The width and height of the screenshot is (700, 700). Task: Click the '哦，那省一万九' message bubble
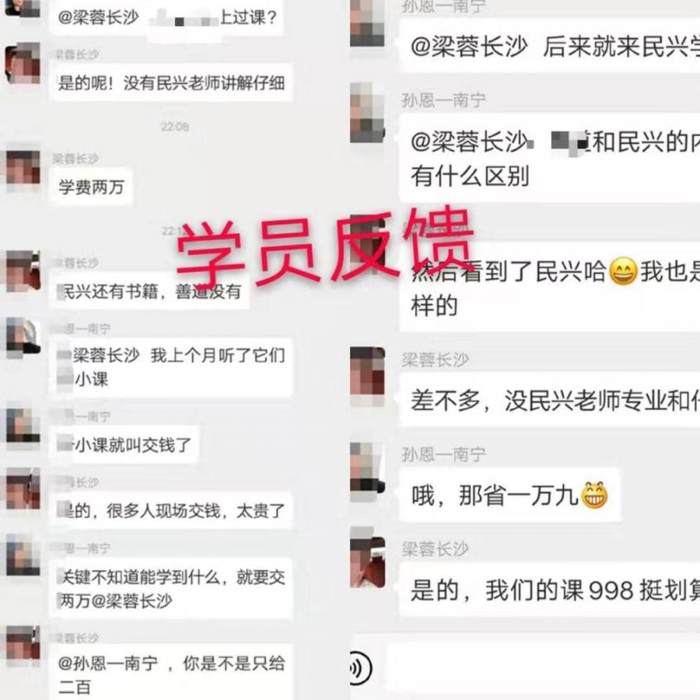pos(510,495)
